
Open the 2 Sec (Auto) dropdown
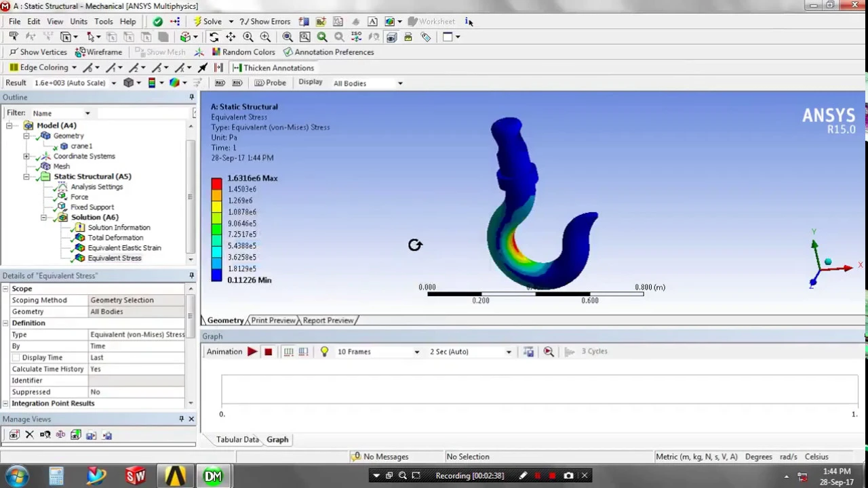(509, 352)
